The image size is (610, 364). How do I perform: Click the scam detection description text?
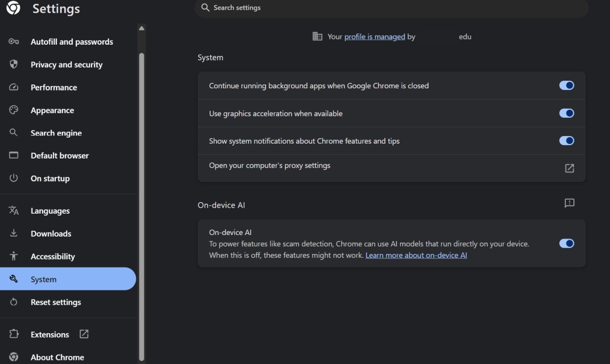pos(369,249)
